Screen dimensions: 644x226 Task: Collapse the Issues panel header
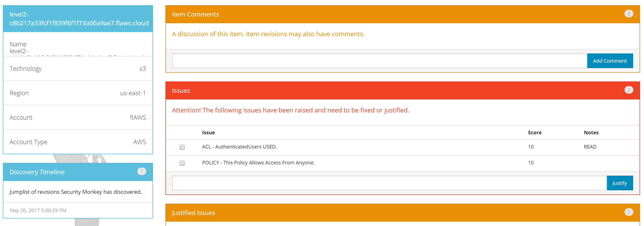click(402, 90)
